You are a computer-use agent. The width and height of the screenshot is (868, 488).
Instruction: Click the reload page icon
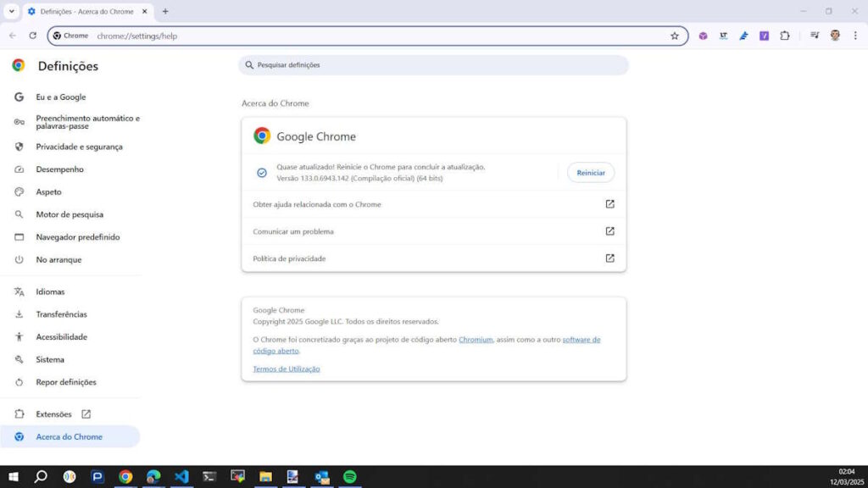pyautogui.click(x=33, y=36)
